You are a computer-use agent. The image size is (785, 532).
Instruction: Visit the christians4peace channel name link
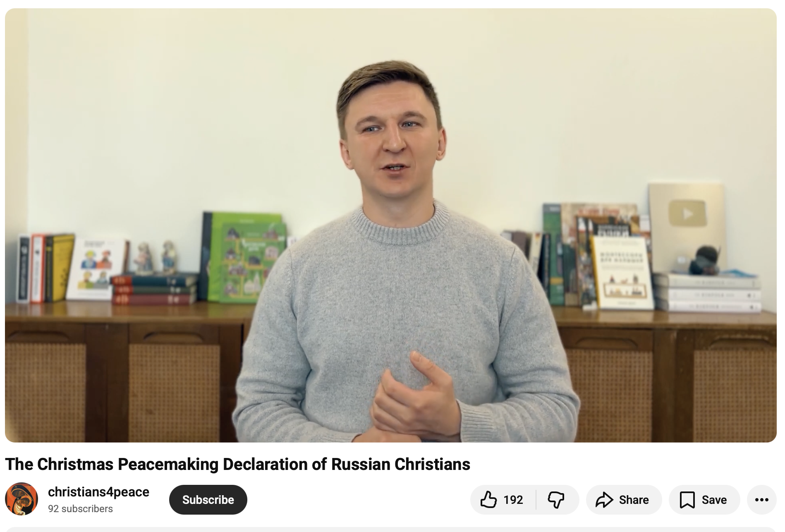98,492
